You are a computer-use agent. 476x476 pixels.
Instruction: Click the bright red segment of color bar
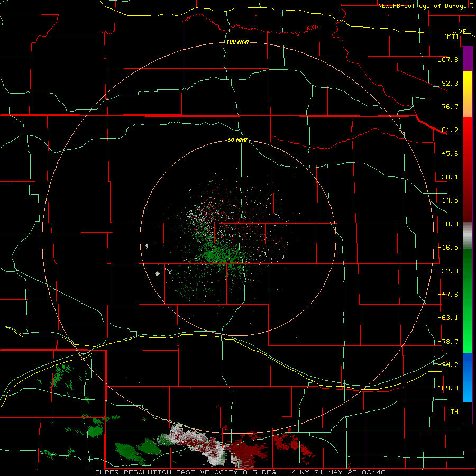point(467,134)
